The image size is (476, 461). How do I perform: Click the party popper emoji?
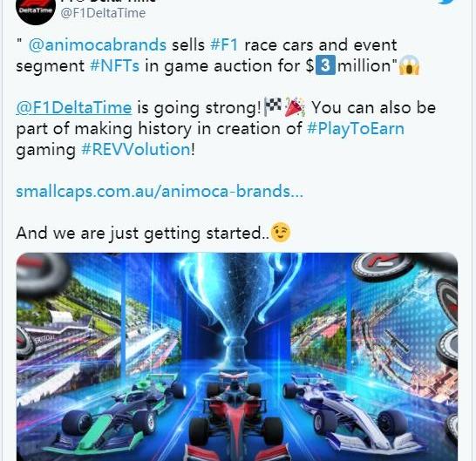pyautogui.click(x=294, y=106)
